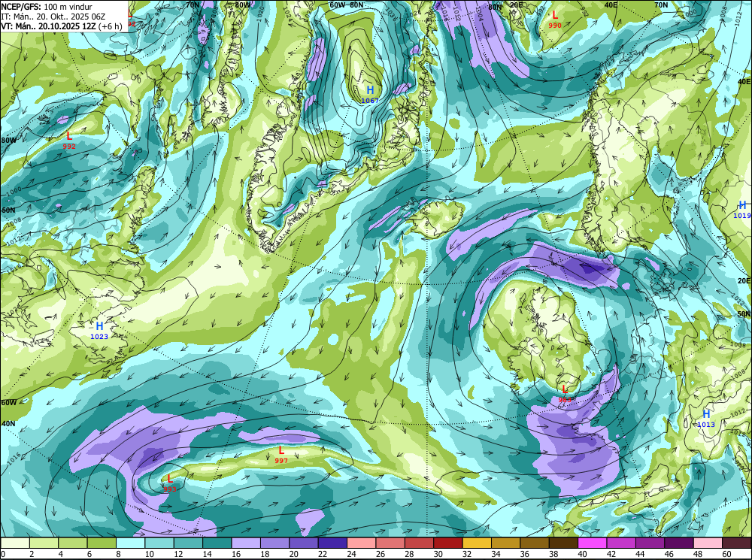Pick the 32–34 m/s yellow legend swatch
Viewport: 752px width, 560px height.
[x=477, y=543]
